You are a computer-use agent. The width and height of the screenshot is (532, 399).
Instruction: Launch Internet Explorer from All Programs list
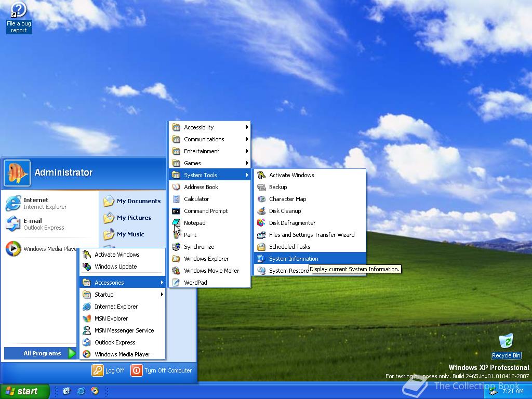(x=123, y=307)
